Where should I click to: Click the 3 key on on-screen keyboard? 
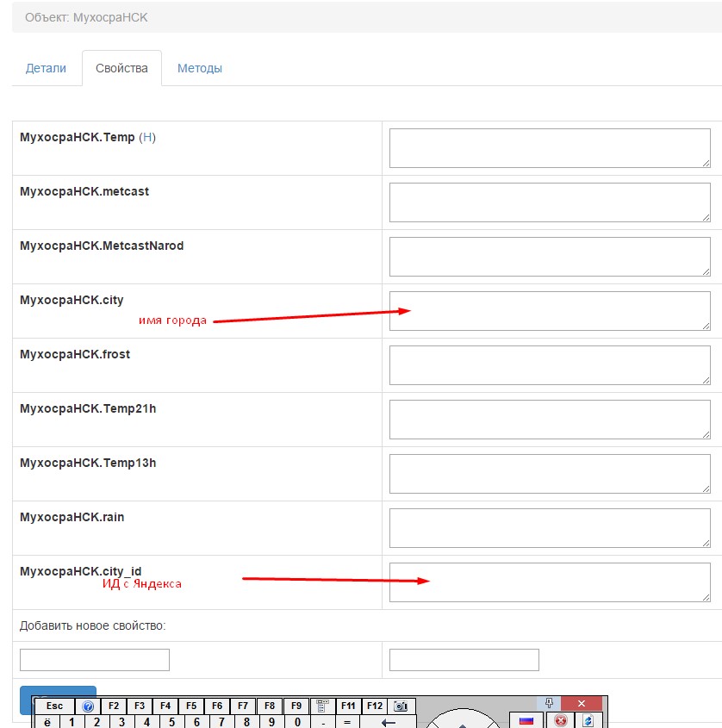(x=121, y=723)
